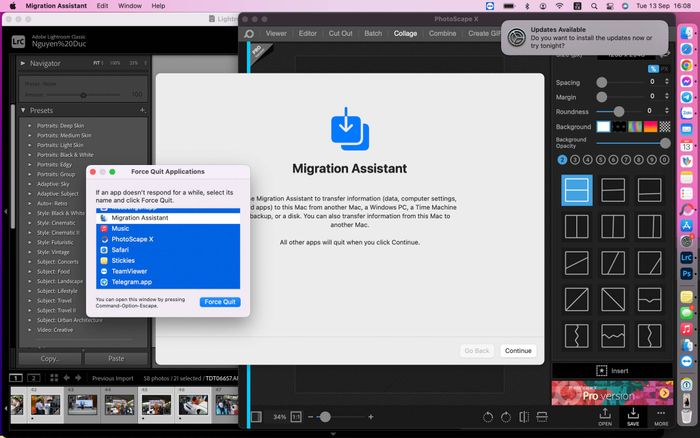Select 3-photo collage count circle
700x438 pixels.
pos(575,159)
